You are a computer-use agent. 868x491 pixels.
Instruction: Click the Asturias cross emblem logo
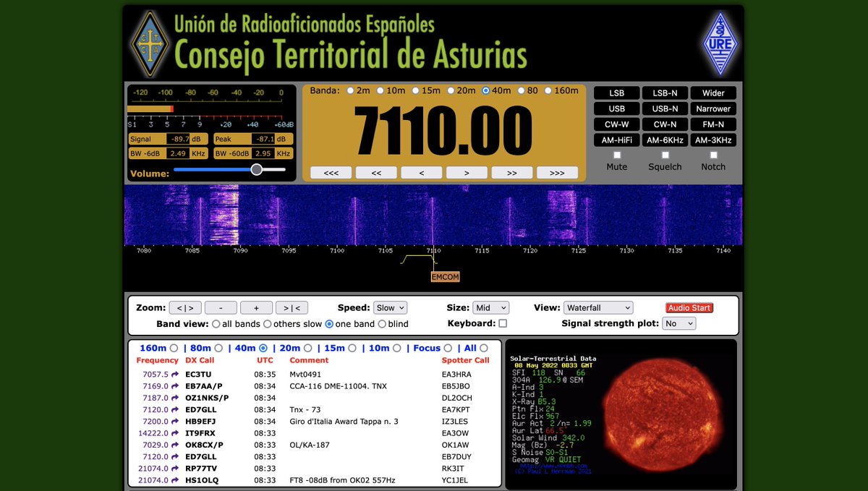[150, 43]
